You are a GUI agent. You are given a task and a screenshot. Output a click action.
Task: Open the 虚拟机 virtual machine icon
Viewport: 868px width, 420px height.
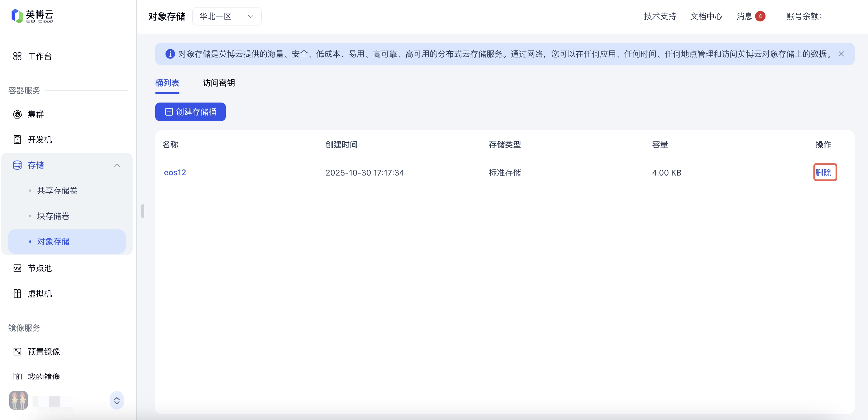click(x=17, y=294)
